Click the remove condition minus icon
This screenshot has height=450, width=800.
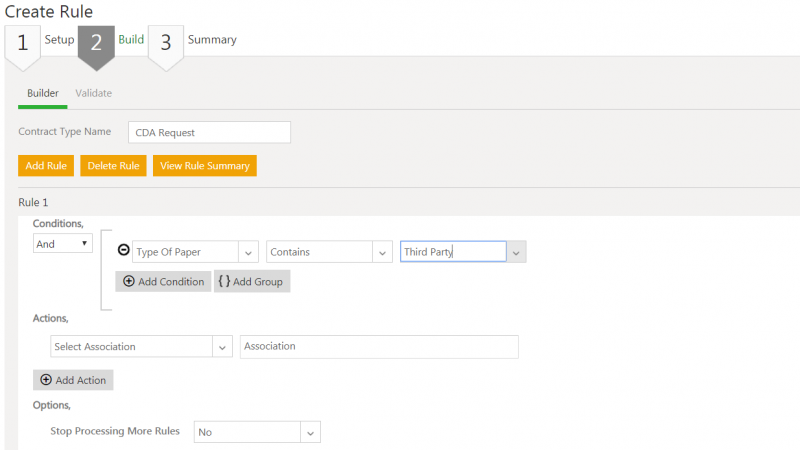tap(124, 252)
